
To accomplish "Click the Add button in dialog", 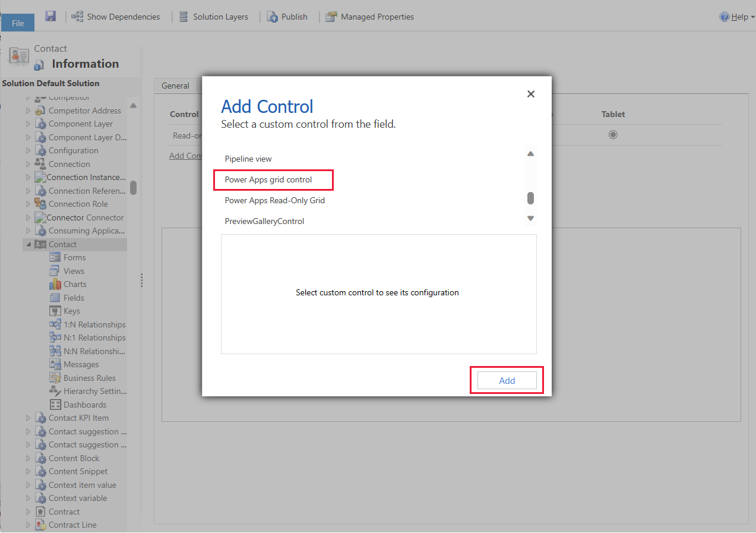I will coord(507,380).
